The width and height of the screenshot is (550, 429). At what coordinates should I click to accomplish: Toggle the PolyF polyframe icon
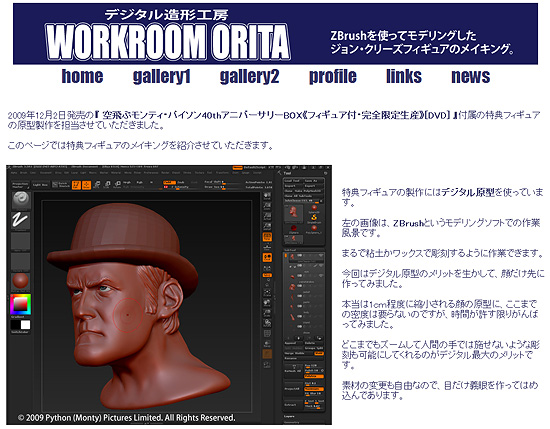point(267,333)
